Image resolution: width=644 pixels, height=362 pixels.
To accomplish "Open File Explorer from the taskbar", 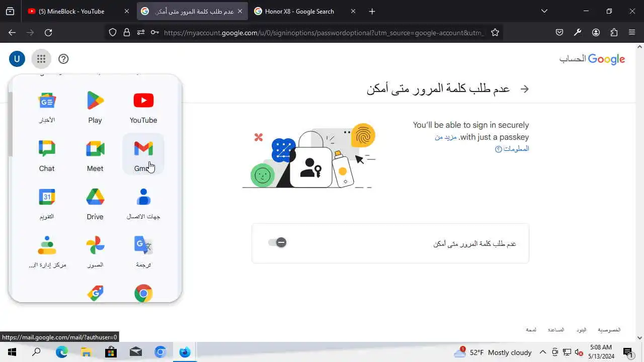I will point(86,352).
